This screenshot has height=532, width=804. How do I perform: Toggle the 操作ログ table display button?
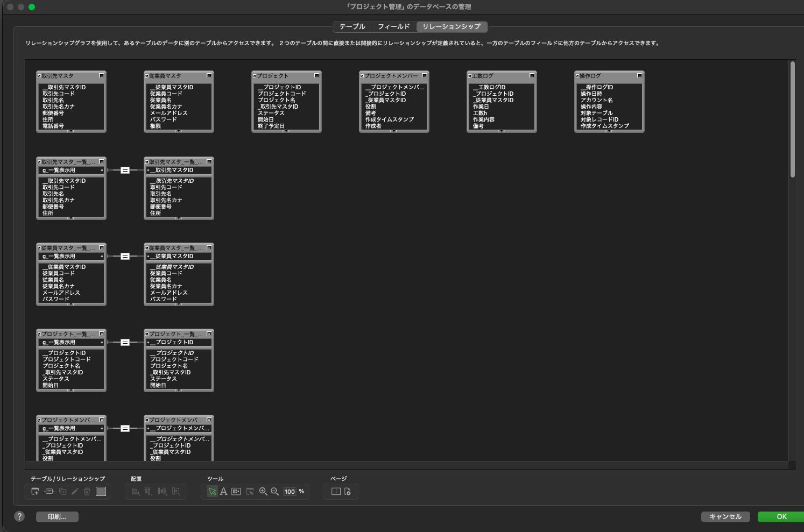tap(639, 76)
